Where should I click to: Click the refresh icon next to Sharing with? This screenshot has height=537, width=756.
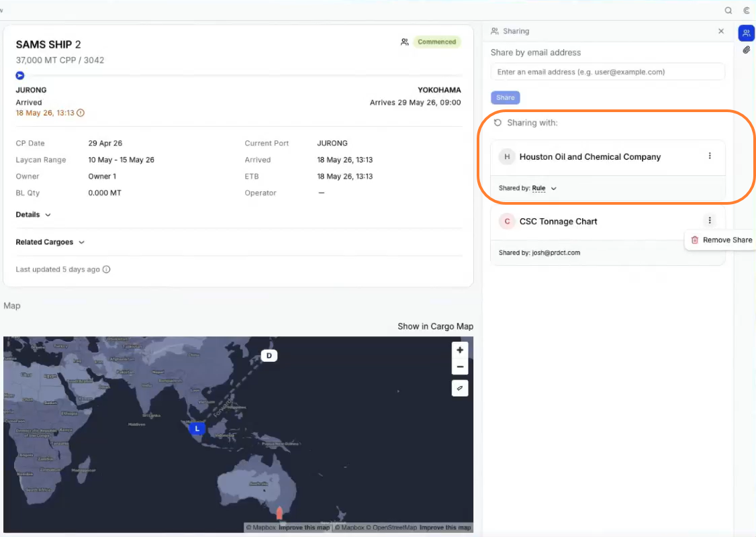[498, 123]
